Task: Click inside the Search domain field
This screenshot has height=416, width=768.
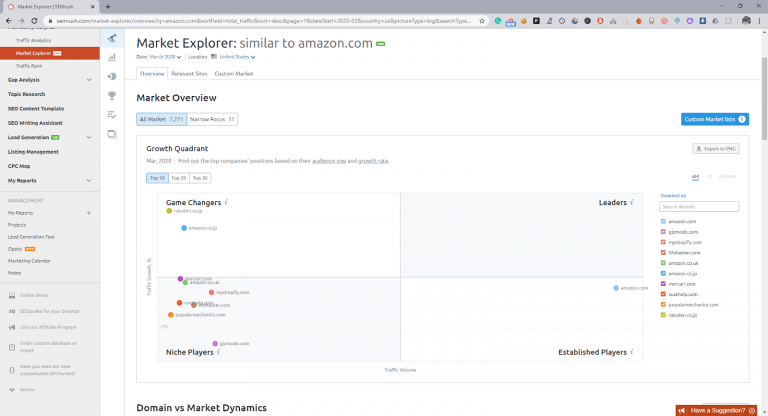Action: (x=699, y=207)
